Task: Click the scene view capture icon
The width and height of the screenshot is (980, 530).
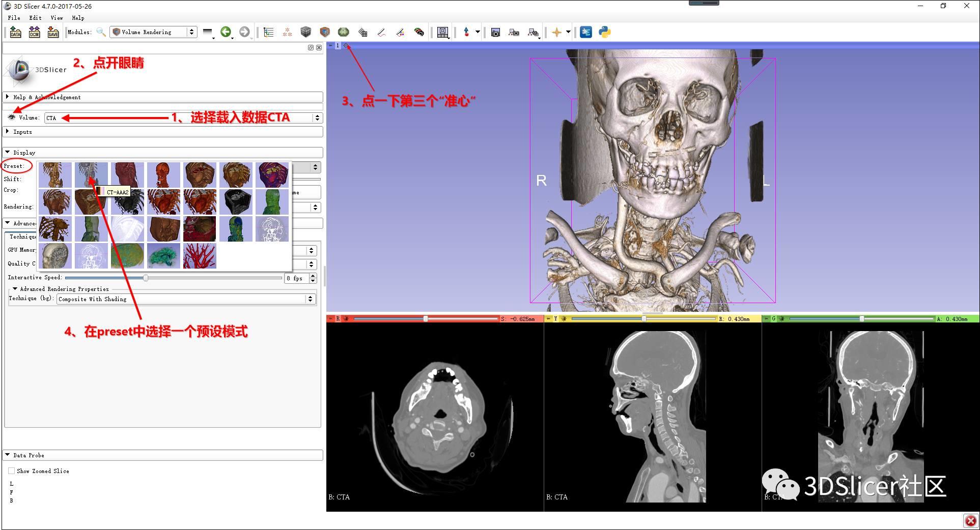Action: (514, 33)
